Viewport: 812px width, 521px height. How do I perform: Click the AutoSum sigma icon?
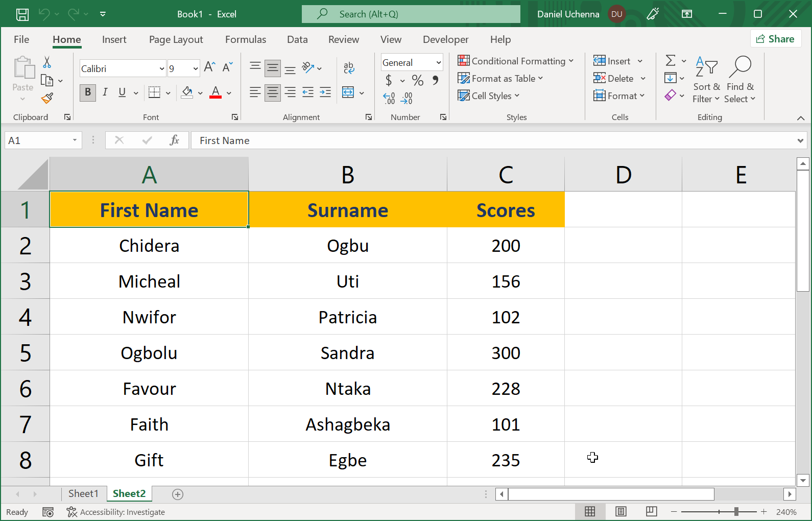[x=671, y=61]
